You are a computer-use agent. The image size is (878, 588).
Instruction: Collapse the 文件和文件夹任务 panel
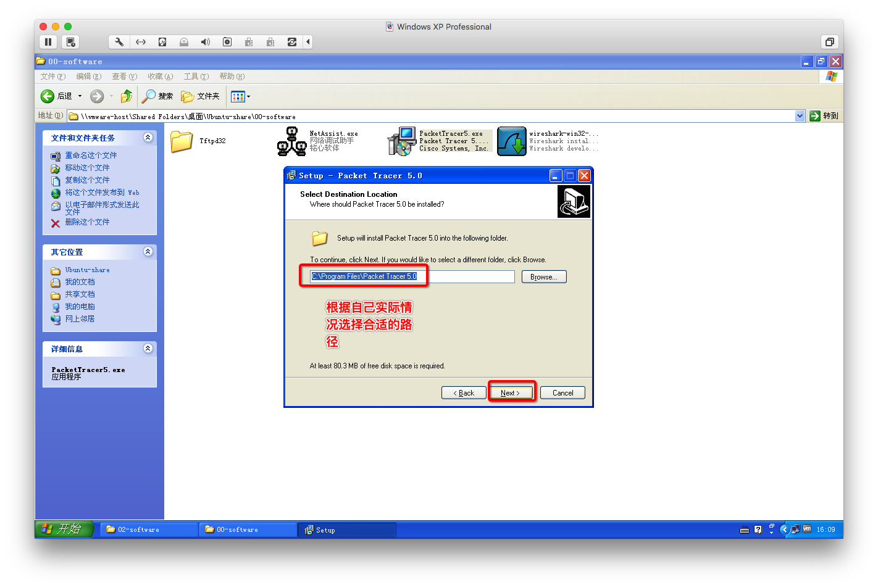[148, 138]
